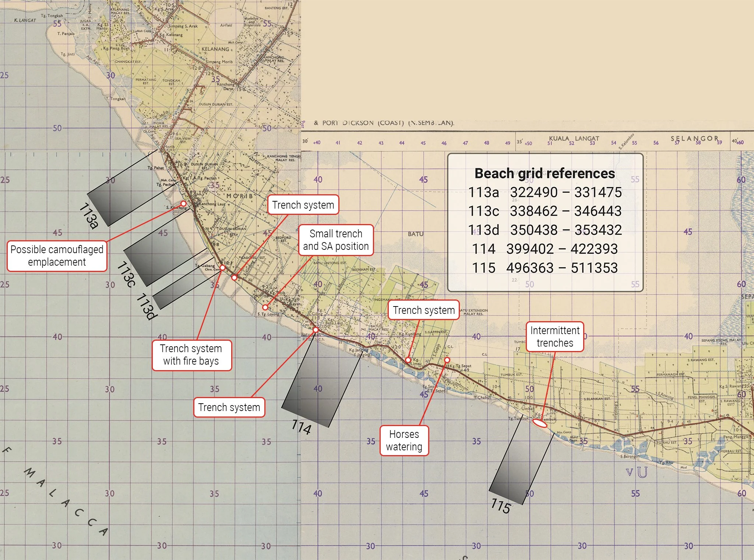754x560 pixels.
Task: Click the 'Trench system' label below the grid references box
Action: tap(424, 310)
